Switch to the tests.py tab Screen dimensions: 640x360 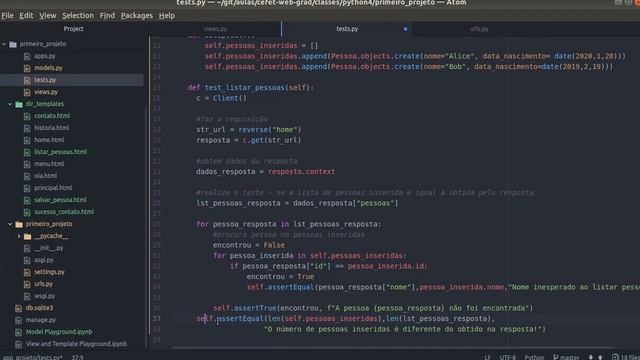tap(347, 29)
